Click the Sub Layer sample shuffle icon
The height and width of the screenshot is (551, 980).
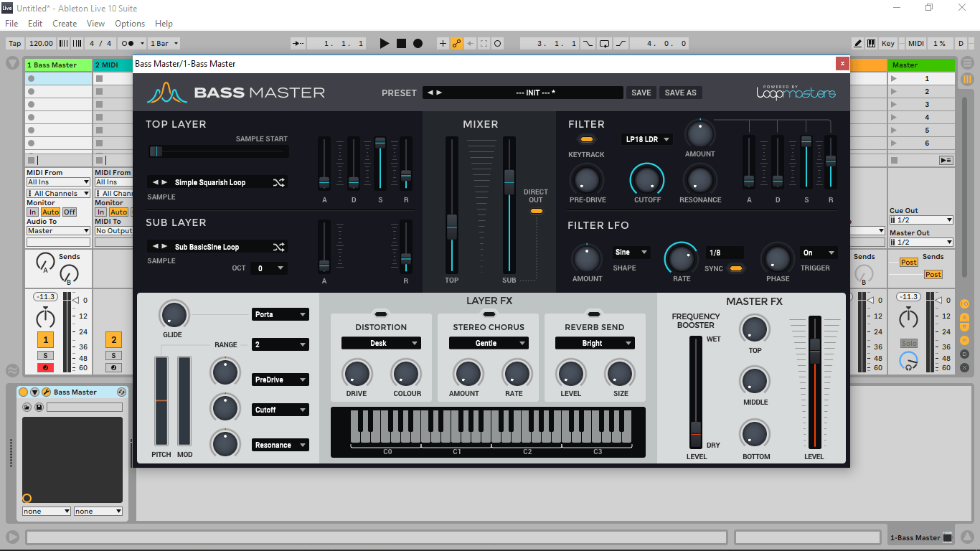click(278, 247)
